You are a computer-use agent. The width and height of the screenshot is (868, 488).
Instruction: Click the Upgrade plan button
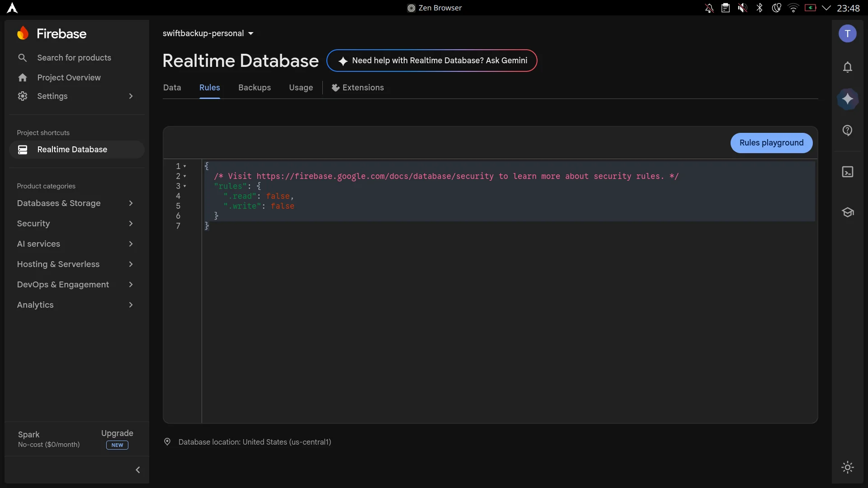tap(117, 439)
